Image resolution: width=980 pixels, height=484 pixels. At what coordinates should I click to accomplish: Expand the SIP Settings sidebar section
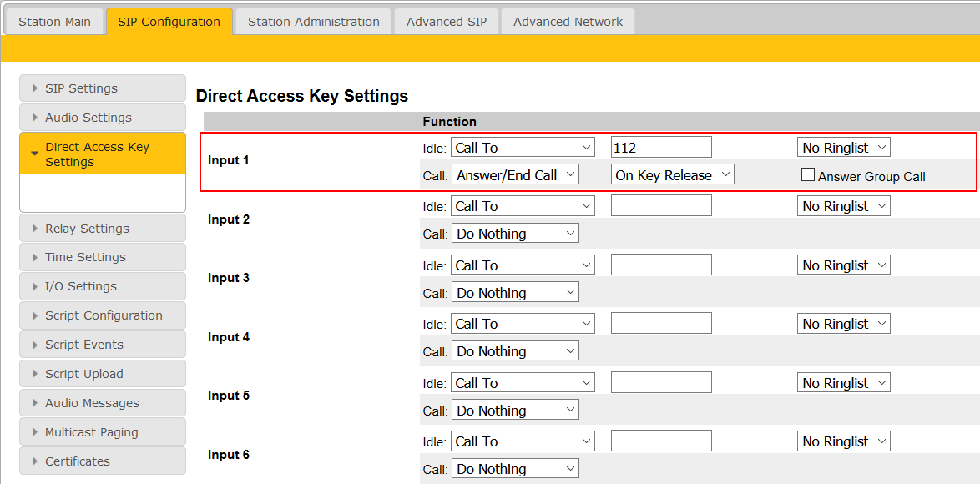tap(81, 88)
